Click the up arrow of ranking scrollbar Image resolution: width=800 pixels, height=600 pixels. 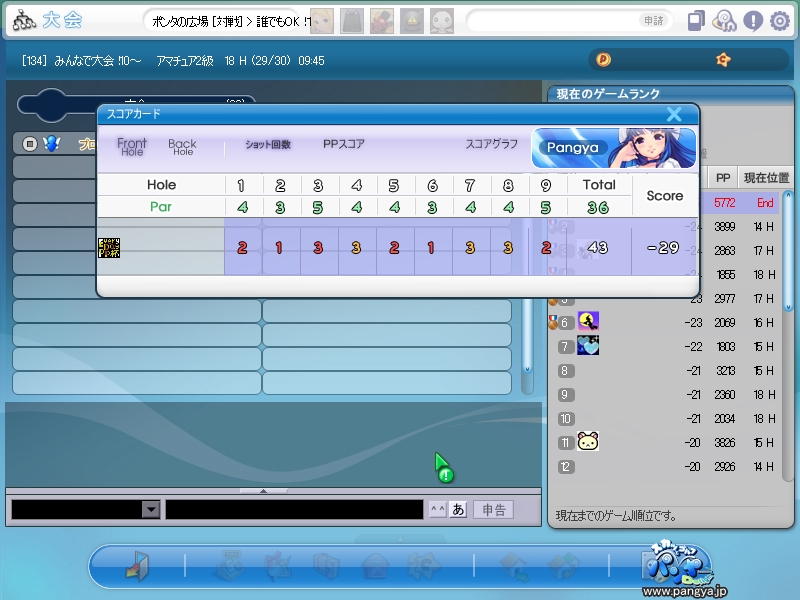click(788, 195)
